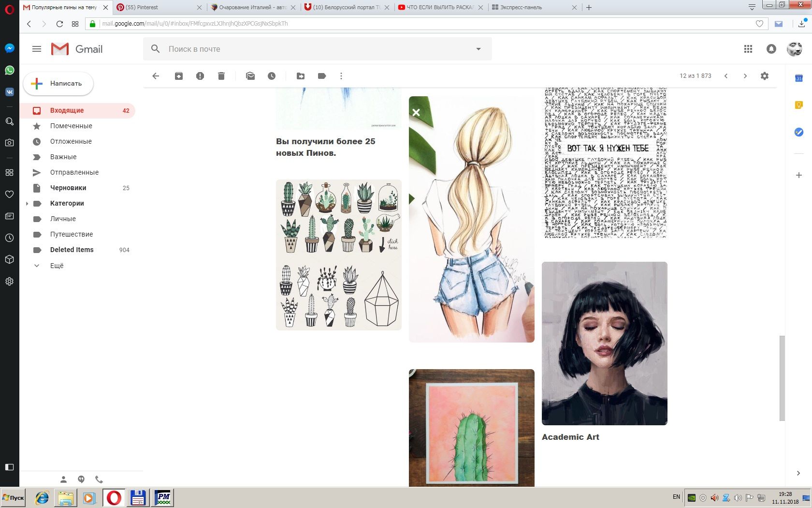Mark the message as unread

point(250,76)
